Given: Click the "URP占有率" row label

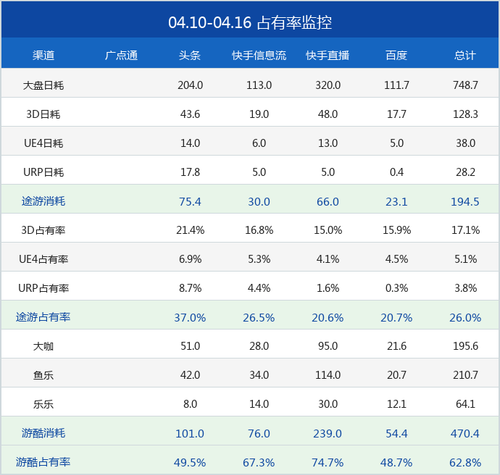Looking at the screenshot, I should (43, 288).
